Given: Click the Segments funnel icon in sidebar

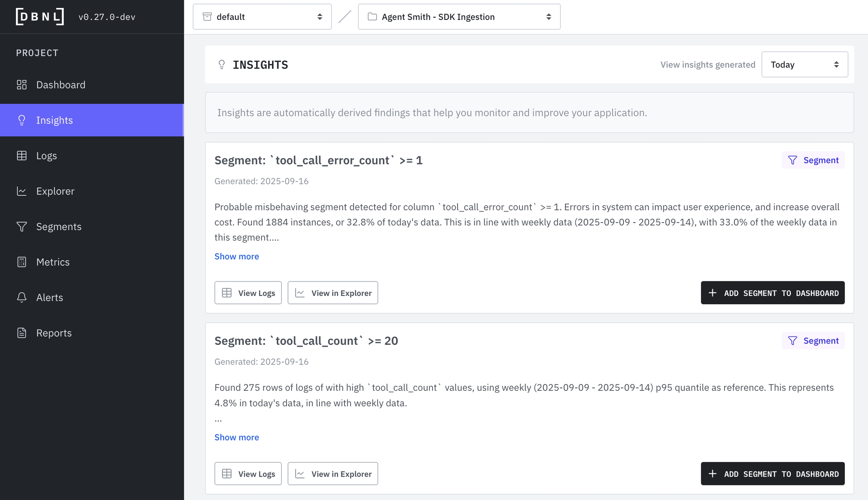Looking at the screenshot, I should point(22,226).
